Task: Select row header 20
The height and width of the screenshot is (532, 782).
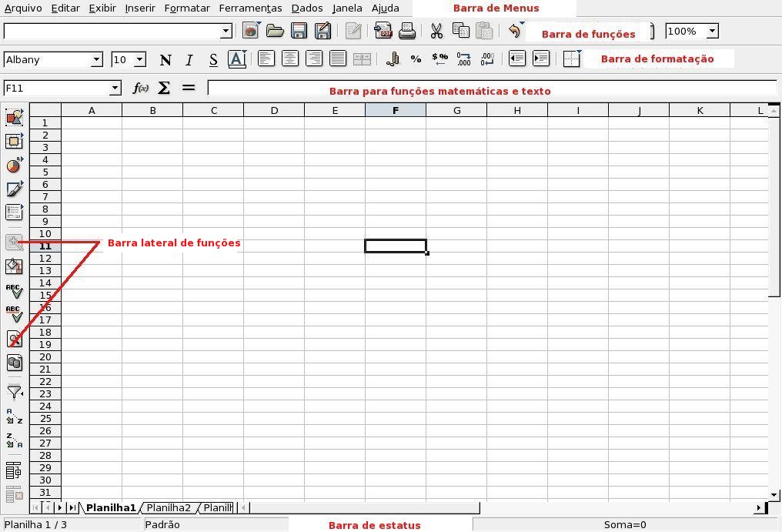Action: (x=45, y=356)
